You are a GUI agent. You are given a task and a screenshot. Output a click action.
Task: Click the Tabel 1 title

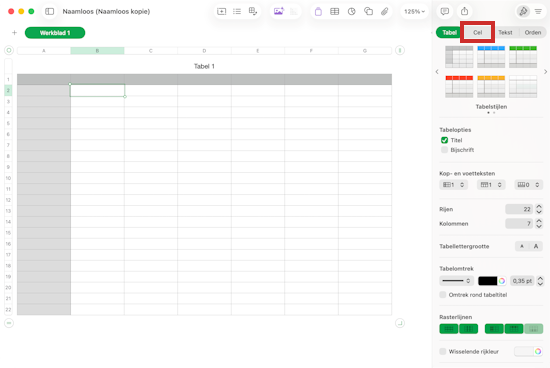[204, 66]
